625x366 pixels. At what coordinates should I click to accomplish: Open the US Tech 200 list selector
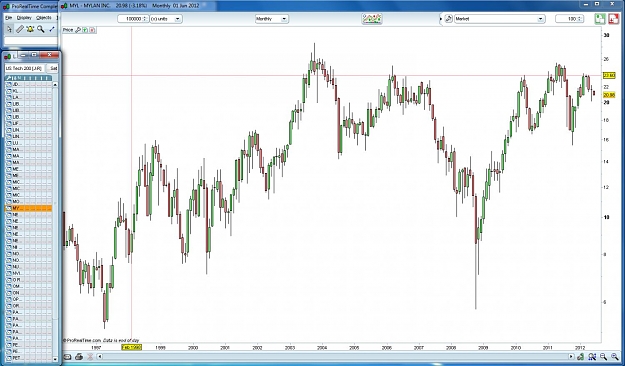pos(25,68)
